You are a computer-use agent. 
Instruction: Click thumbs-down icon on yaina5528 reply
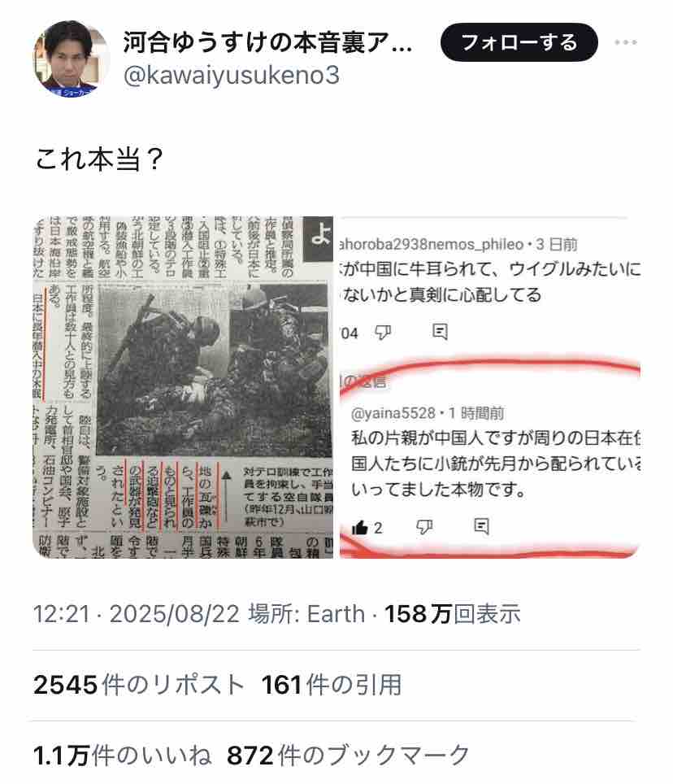[x=424, y=527]
